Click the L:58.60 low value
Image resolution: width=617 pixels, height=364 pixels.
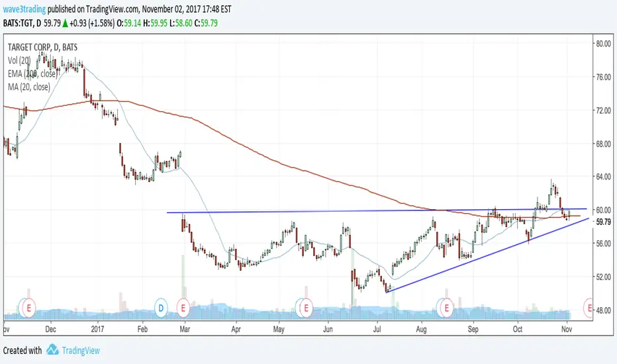coord(181,23)
